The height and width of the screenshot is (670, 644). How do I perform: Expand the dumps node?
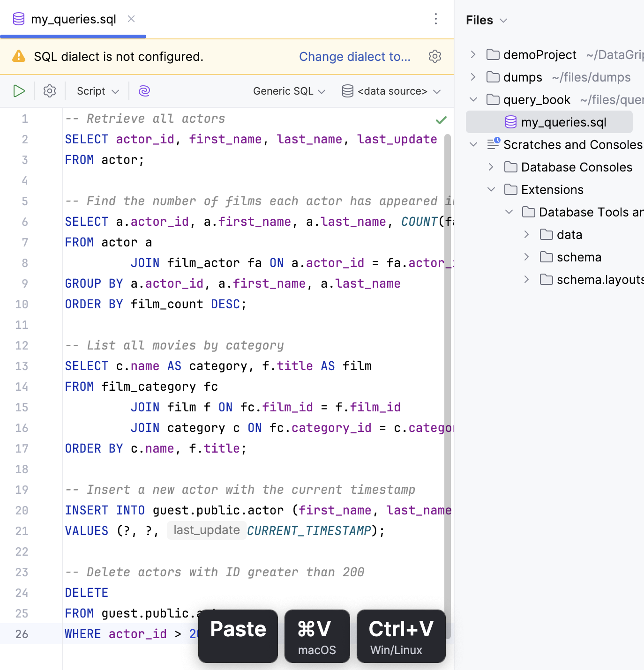[473, 77]
